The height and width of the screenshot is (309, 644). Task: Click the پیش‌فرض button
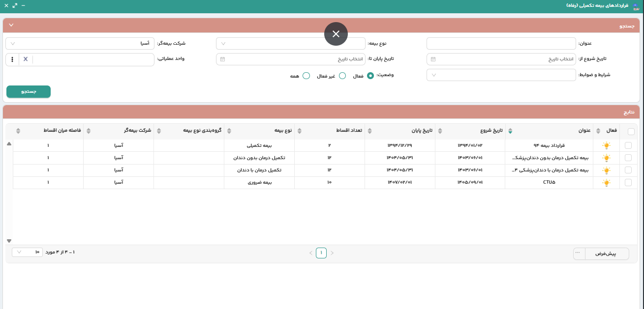point(607,253)
